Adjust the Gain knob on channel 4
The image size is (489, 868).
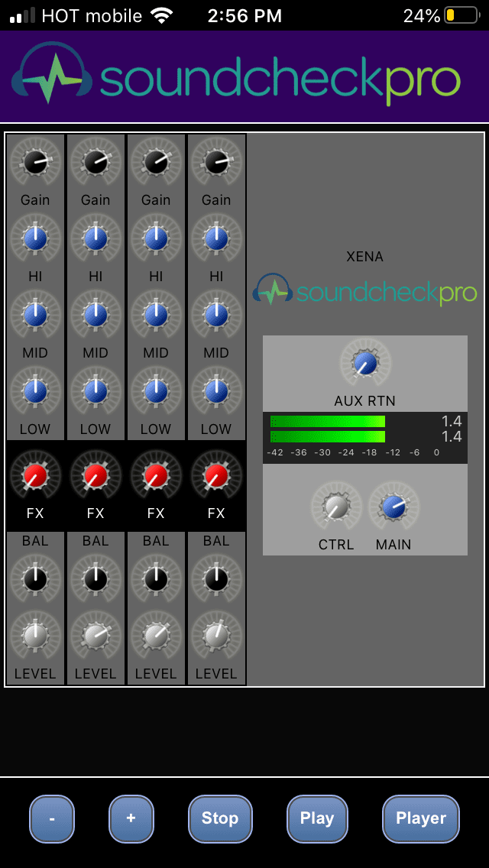point(216,162)
